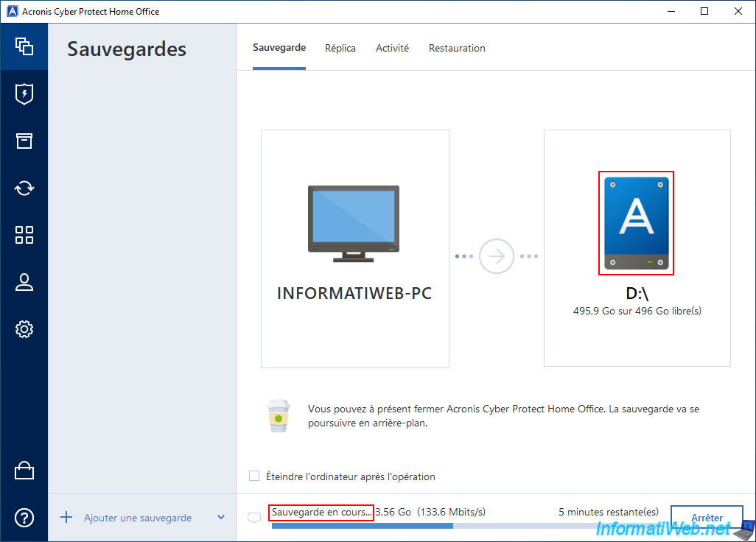The width and height of the screenshot is (756, 542).
Task: Click the arrow circle between source and destination
Action: pyautogui.click(x=497, y=256)
